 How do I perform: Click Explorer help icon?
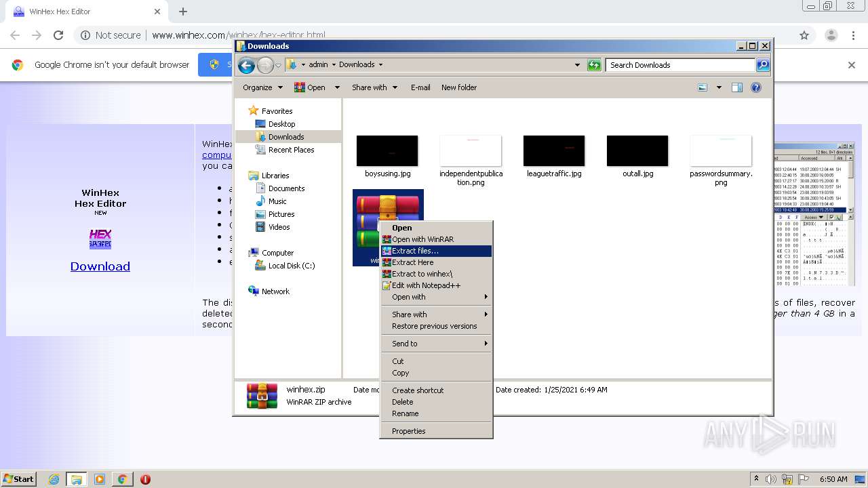coord(756,87)
